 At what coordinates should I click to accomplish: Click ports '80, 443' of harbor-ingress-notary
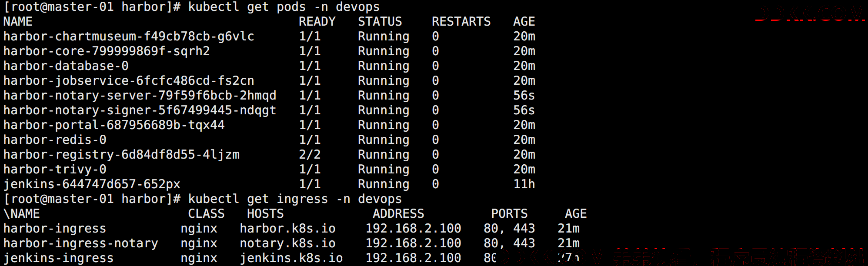[509, 243]
